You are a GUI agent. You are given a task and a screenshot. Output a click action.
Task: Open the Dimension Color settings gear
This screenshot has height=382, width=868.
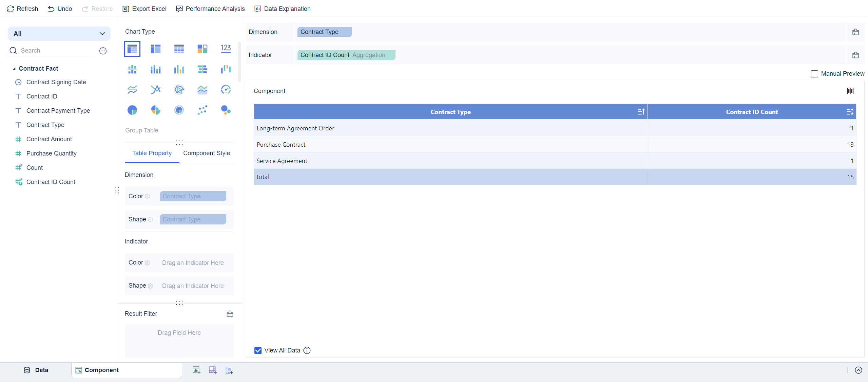pos(147,197)
